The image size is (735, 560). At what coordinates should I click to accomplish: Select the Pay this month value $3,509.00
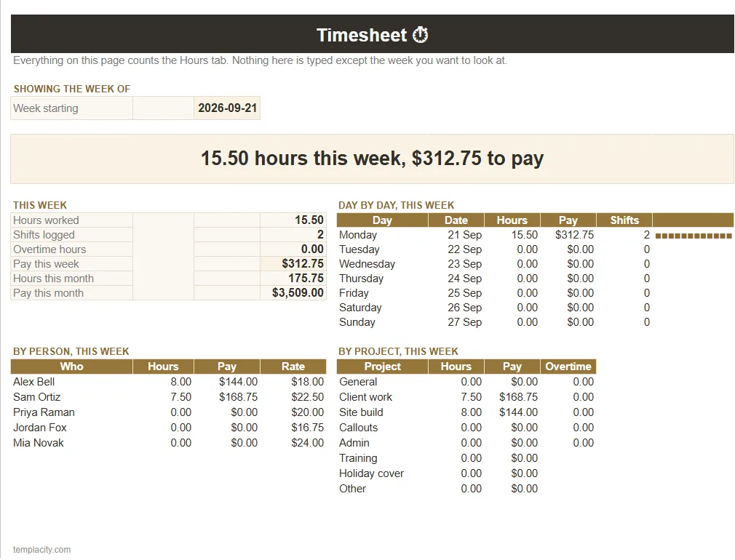298,293
